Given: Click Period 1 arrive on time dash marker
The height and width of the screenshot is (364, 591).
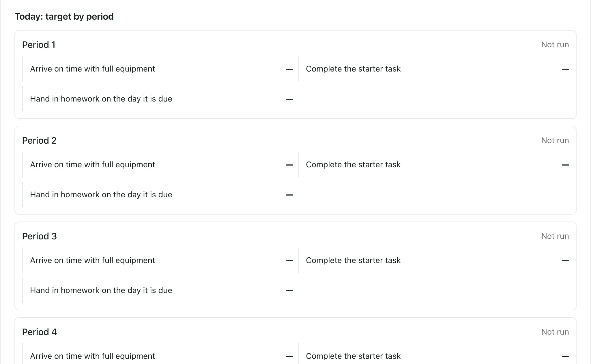Looking at the screenshot, I should 289,69.
